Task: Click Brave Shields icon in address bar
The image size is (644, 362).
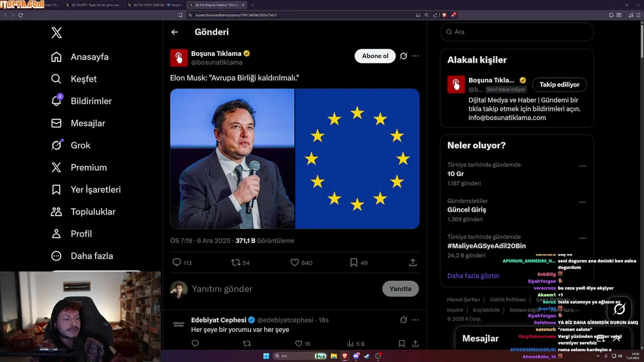Action: [x=444, y=15]
